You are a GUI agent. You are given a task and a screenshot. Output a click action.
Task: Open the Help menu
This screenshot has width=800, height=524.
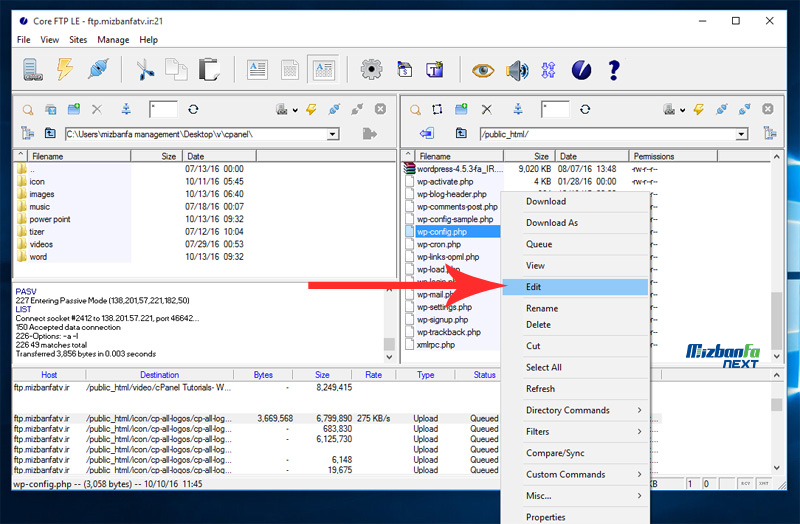tap(148, 40)
